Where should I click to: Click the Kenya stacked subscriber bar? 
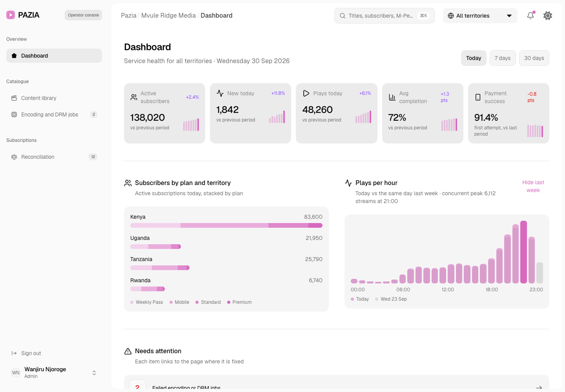[226, 225]
